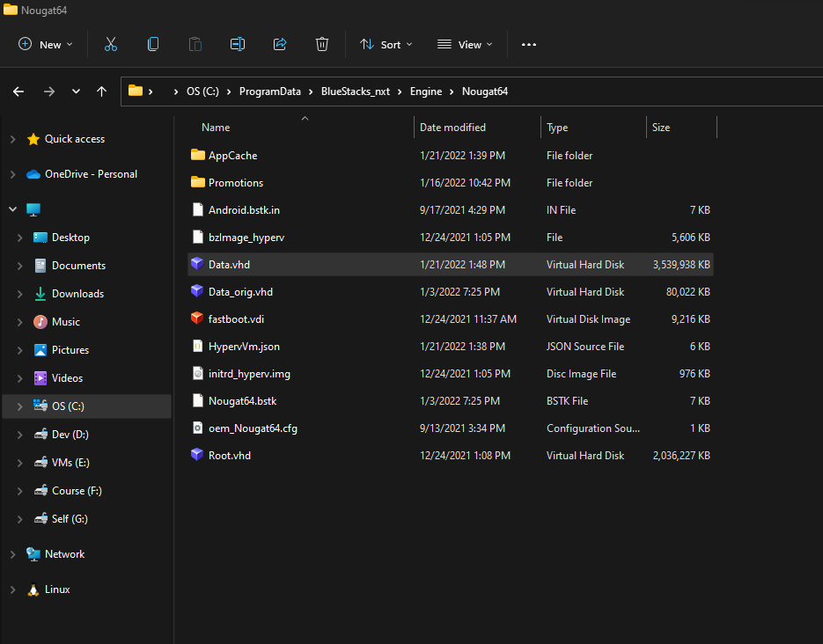Expand the Quick access tree node
This screenshot has height=644, width=823.
pyautogui.click(x=13, y=139)
